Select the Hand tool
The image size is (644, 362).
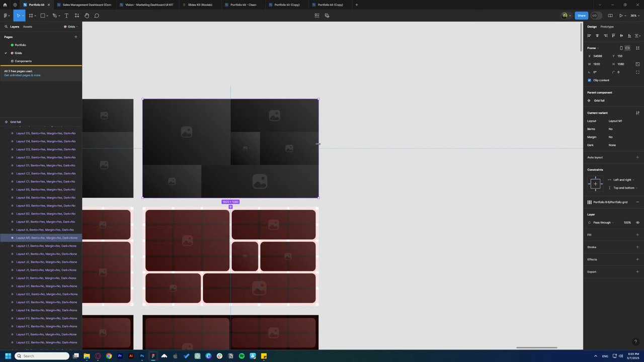click(x=87, y=16)
